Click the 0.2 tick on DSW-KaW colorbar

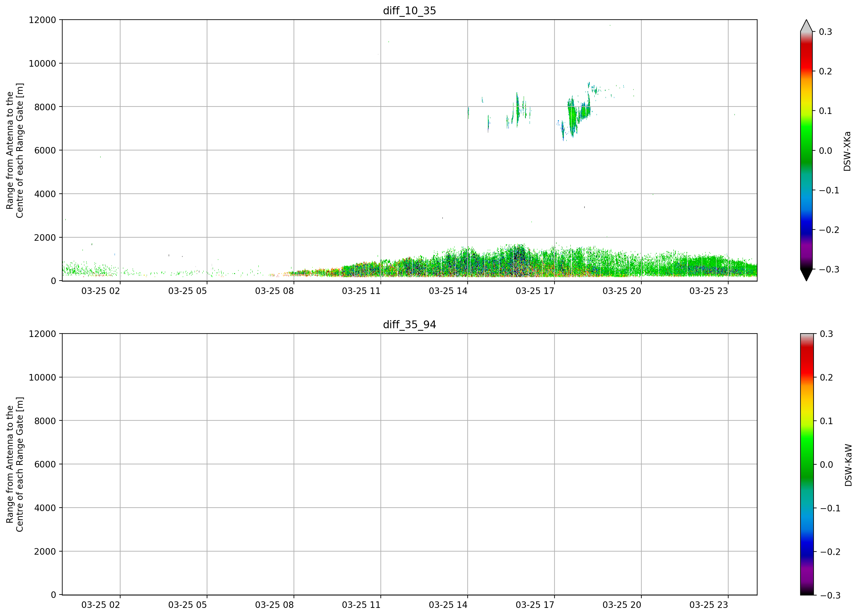826,377
